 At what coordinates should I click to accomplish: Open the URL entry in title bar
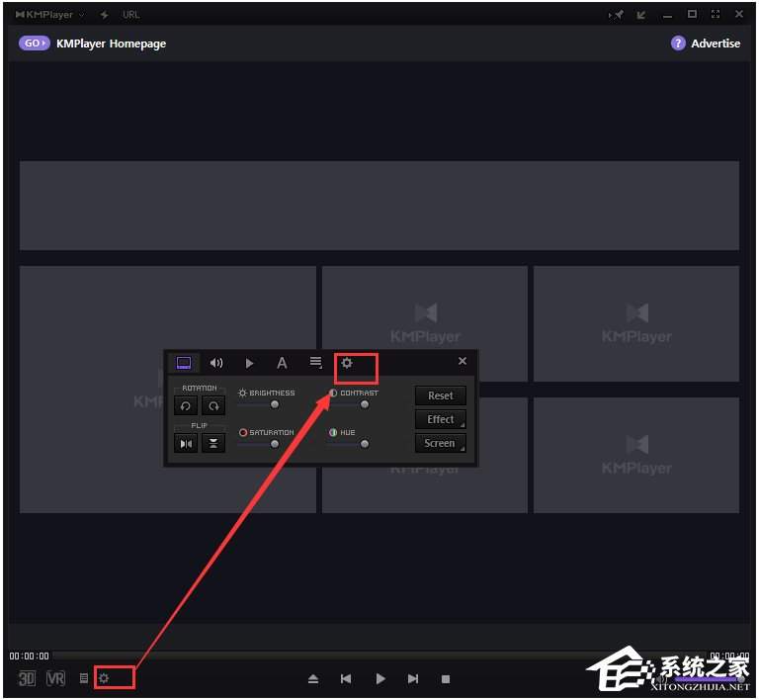click(x=130, y=15)
